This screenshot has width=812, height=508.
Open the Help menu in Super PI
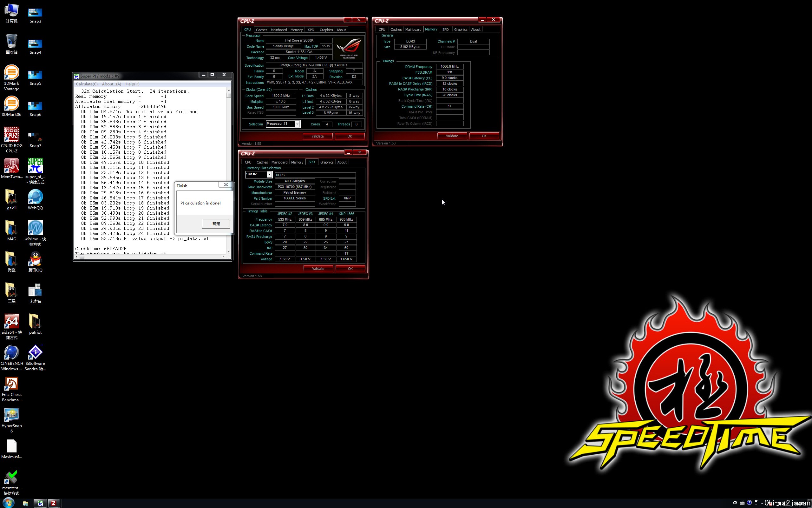tap(132, 84)
